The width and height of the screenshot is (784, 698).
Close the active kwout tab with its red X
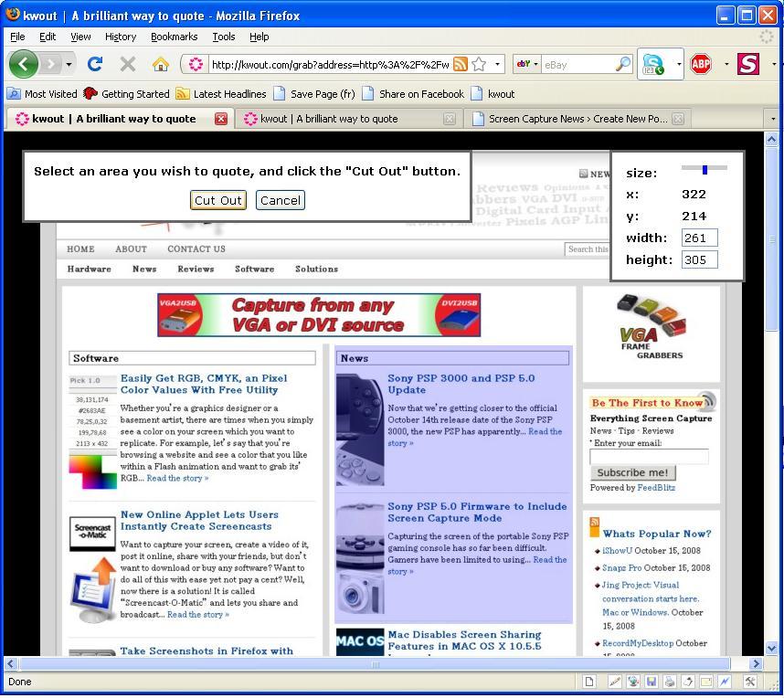tap(221, 119)
